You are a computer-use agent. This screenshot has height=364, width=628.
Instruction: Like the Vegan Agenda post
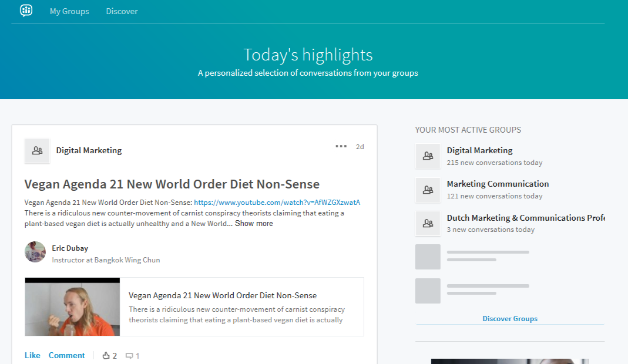32,355
